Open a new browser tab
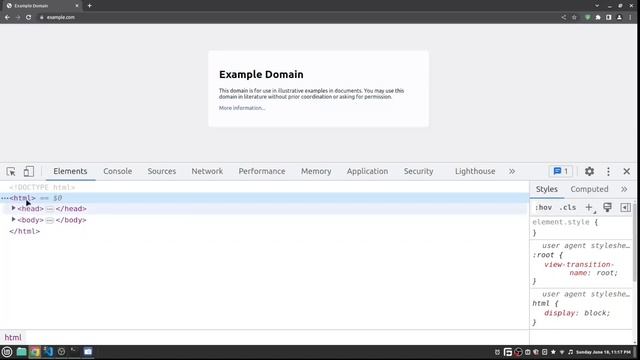 [89, 6]
